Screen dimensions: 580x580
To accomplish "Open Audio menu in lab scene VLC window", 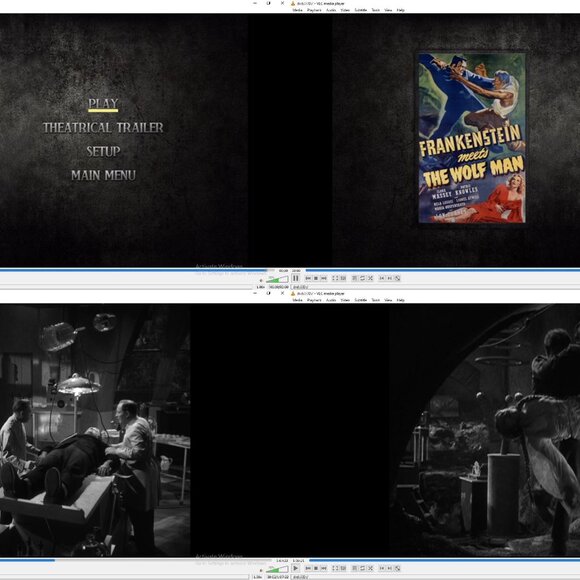I will pyautogui.click(x=331, y=300).
